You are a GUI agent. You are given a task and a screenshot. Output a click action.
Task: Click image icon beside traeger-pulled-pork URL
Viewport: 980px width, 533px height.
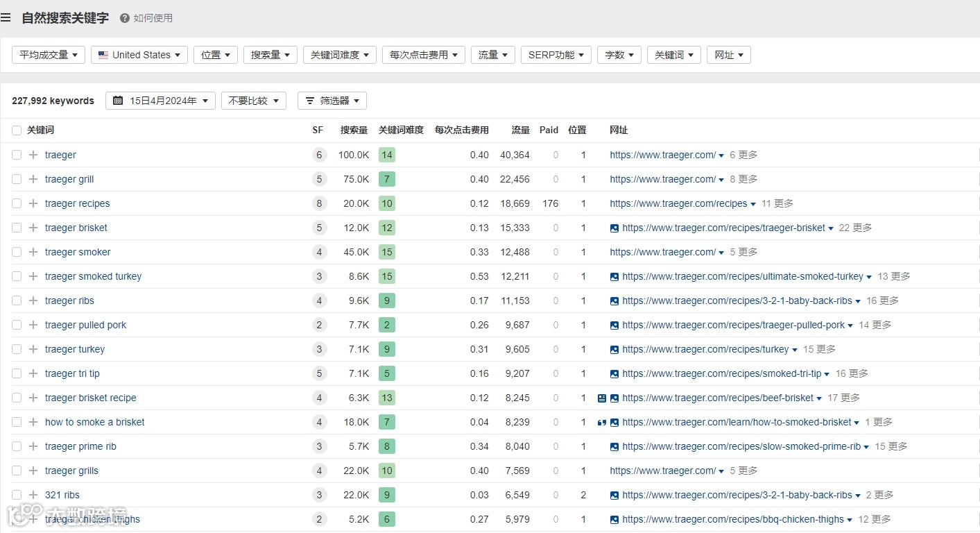614,325
